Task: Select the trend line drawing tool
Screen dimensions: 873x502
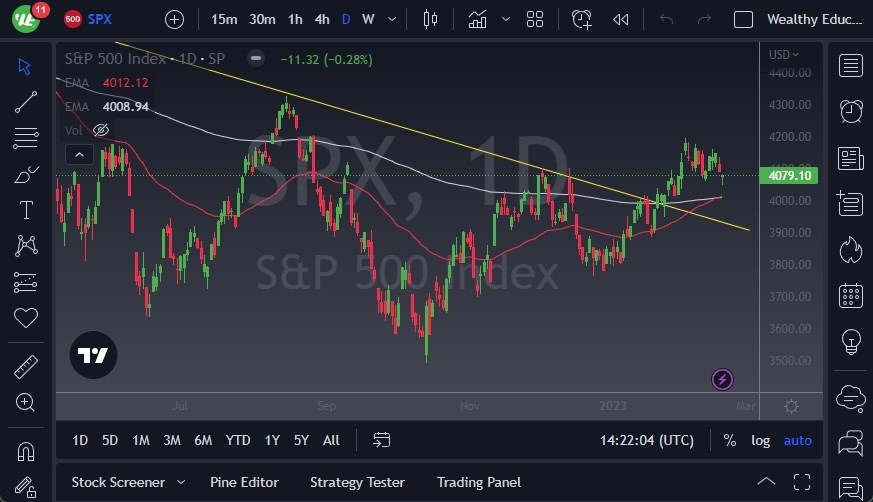Action: click(x=26, y=101)
